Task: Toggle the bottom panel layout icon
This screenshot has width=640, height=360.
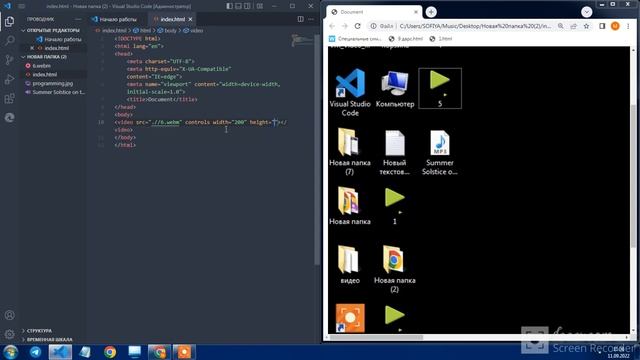Action: 238,6
